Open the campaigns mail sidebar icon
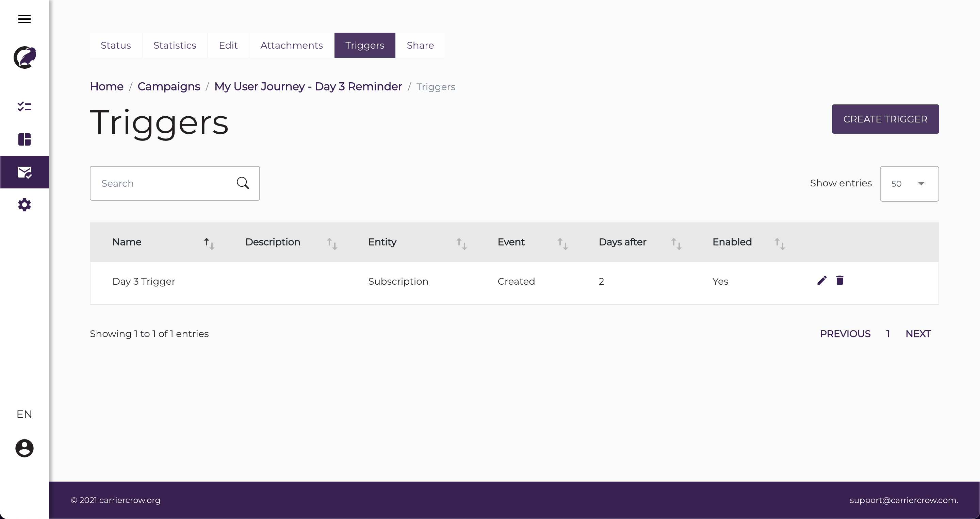Image resolution: width=980 pixels, height=519 pixels. 24,172
